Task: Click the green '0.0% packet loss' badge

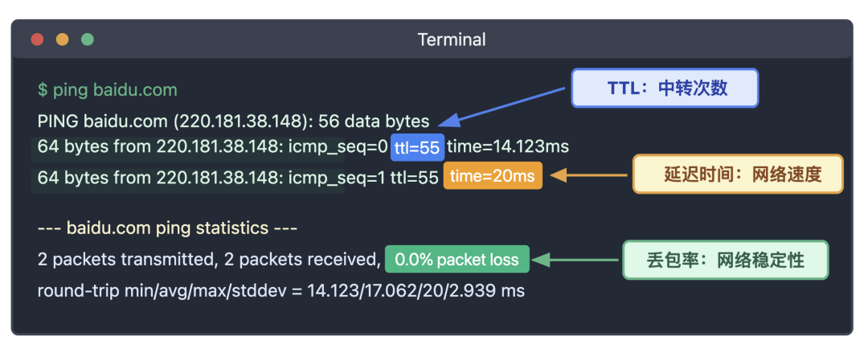Action: tap(457, 260)
